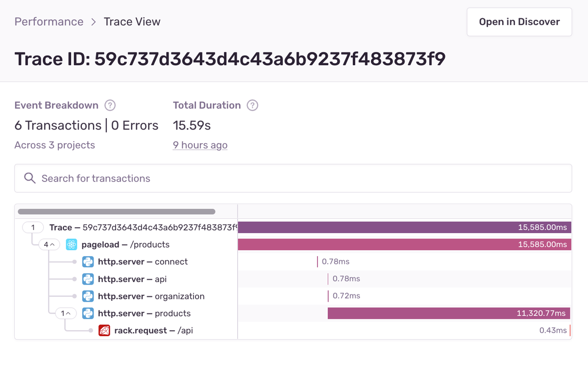Viewport: 588px width, 366px height.
Task: Click the magnifier icon in the search box
Action: tap(30, 178)
